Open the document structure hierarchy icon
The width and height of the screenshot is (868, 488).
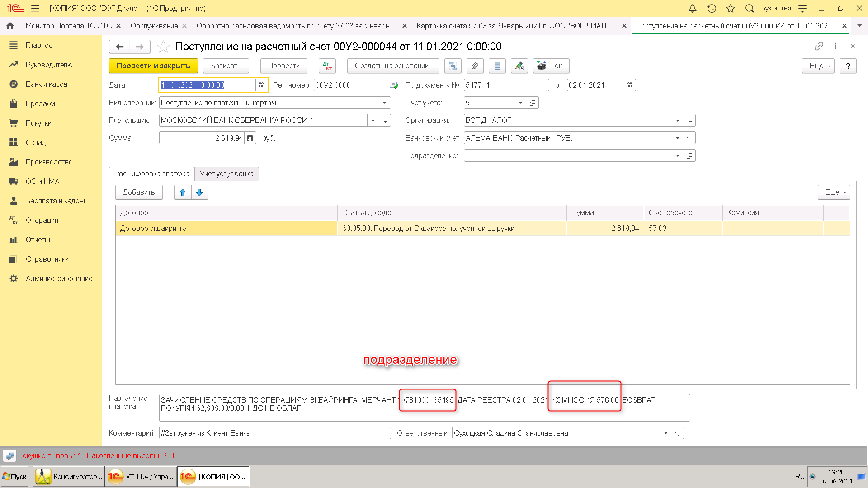tap(453, 66)
